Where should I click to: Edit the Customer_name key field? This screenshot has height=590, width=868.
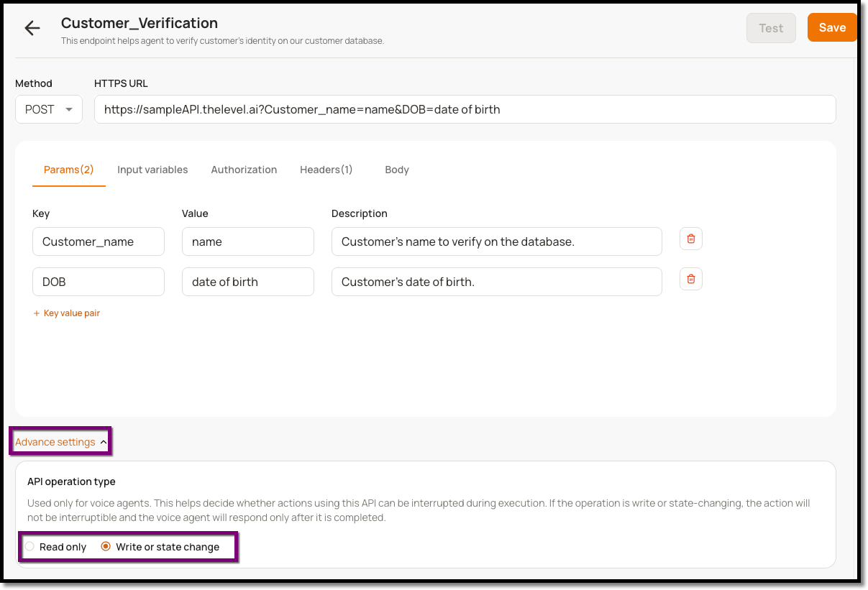[x=99, y=241]
